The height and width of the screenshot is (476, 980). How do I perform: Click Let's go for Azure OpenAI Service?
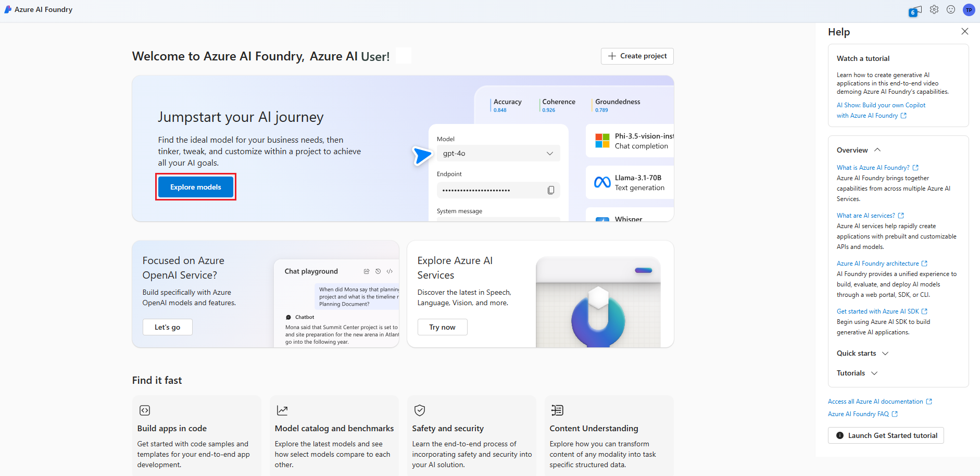[x=168, y=327]
